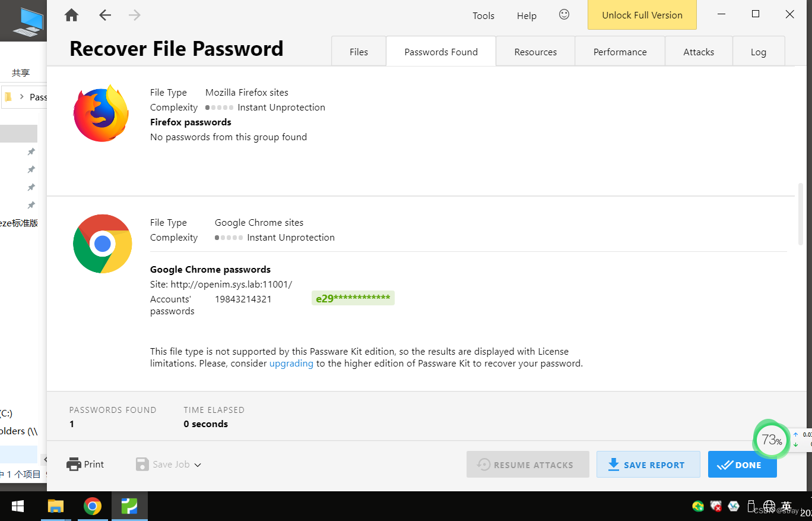Click the Chrome complexity dots indicator

229,238
